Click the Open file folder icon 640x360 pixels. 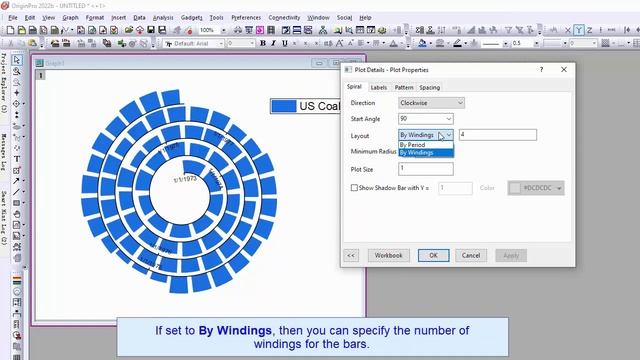click(x=129, y=30)
